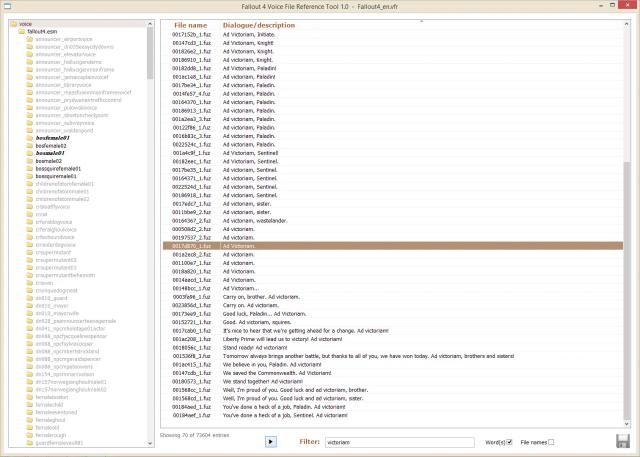
Task: Select 'We stand together! Ad victoriam!'
Action: 393,382
